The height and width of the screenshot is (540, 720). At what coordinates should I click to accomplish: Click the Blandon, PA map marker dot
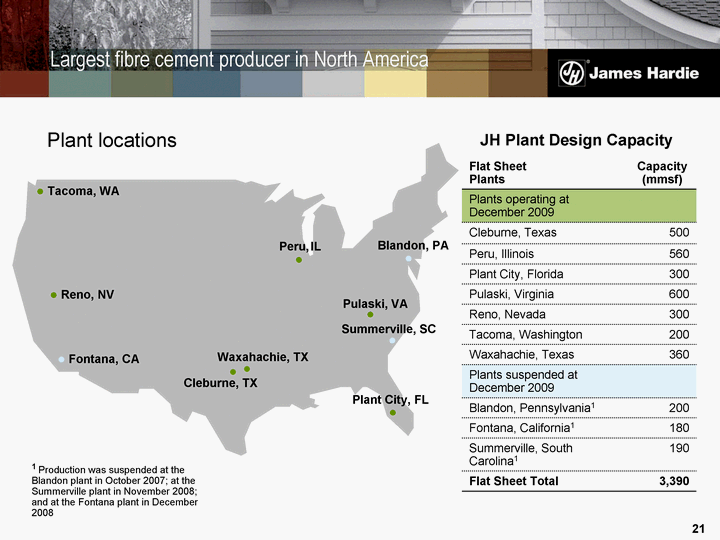point(408,259)
